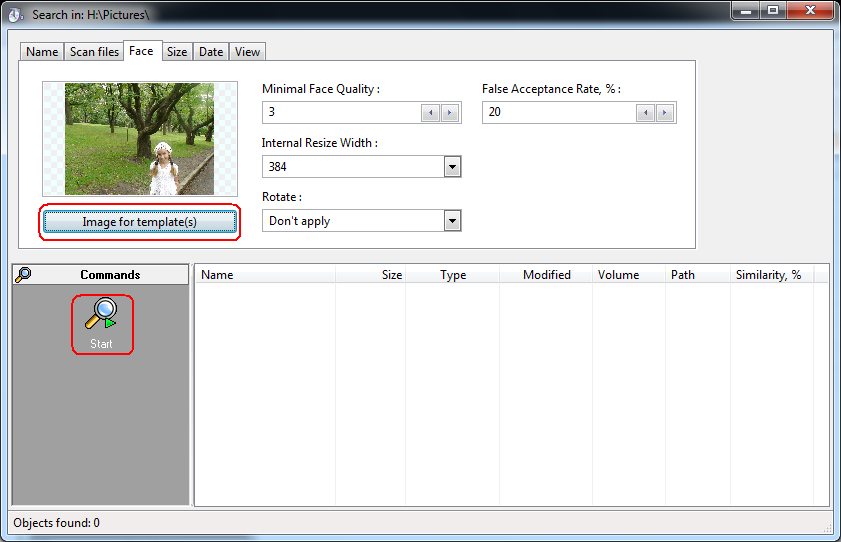This screenshot has width=841, height=542.
Task: Click the template photo preview thumbnail
Action: point(139,138)
